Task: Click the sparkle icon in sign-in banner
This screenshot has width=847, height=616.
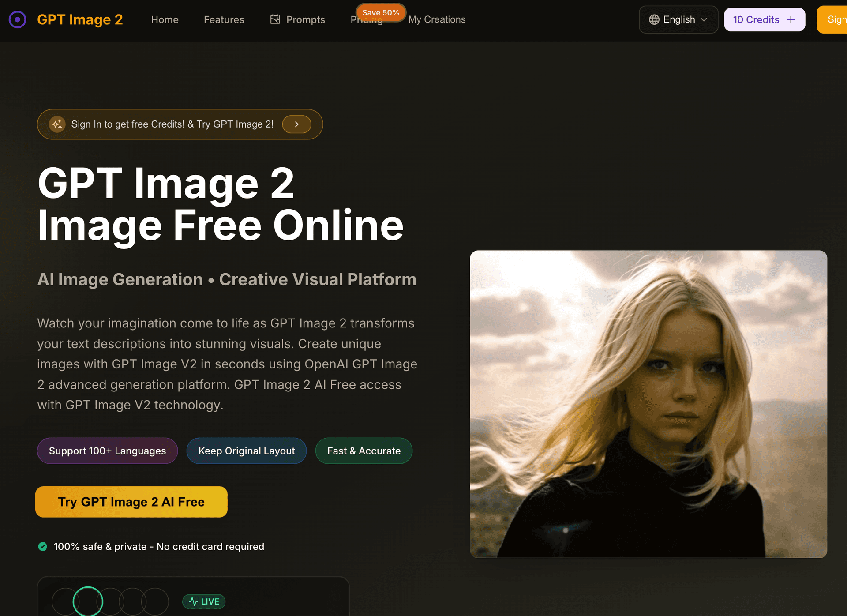Action: [57, 124]
